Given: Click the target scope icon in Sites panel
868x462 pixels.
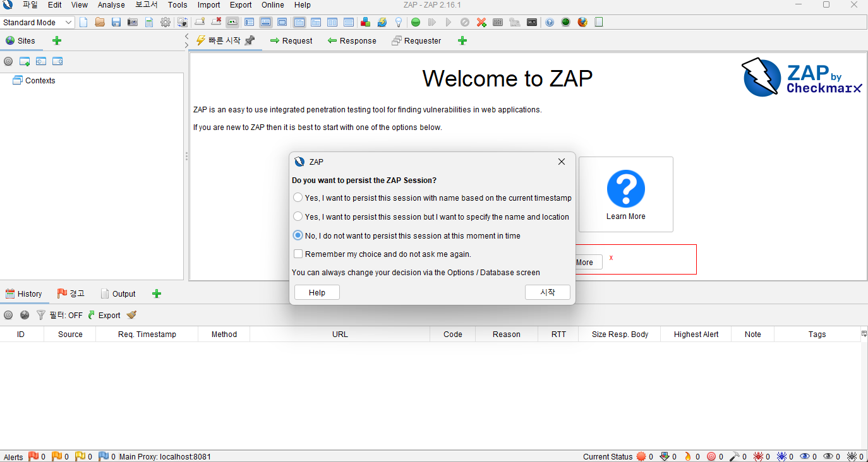Looking at the screenshot, I should click(8, 61).
